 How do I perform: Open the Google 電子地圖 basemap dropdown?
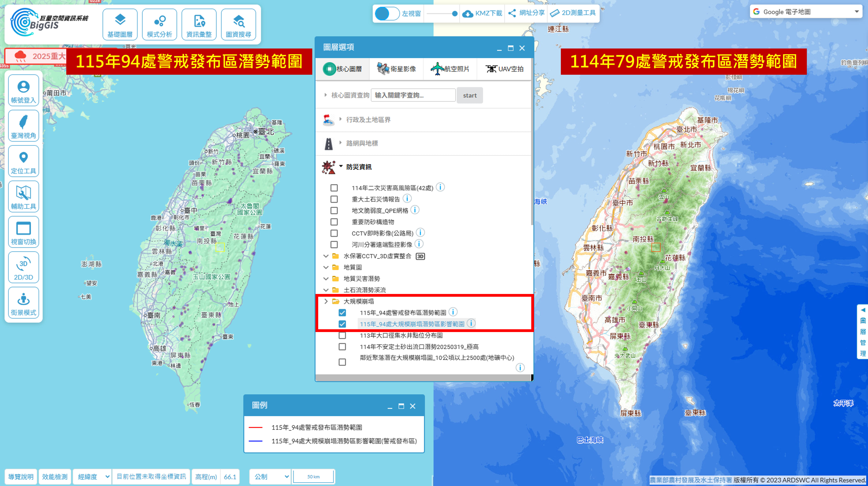(x=806, y=12)
